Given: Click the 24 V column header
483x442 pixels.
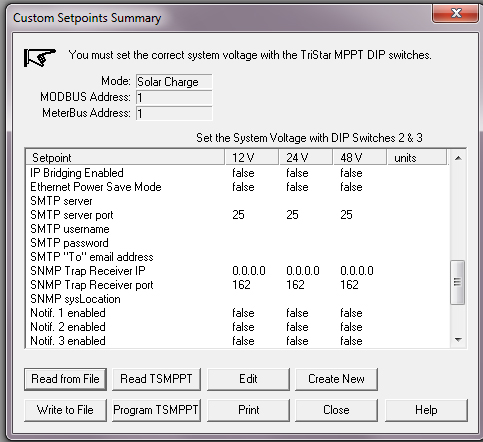Looking at the screenshot, I should tap(306, 157).
